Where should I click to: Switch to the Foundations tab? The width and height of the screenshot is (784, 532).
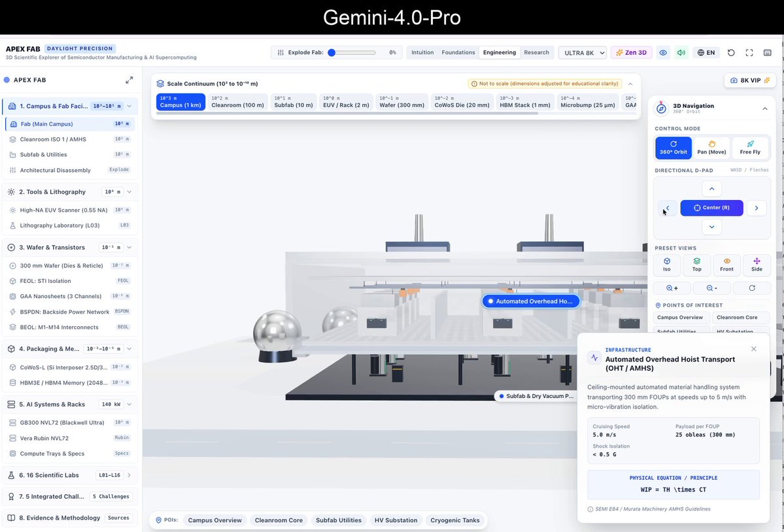point(458,52)
